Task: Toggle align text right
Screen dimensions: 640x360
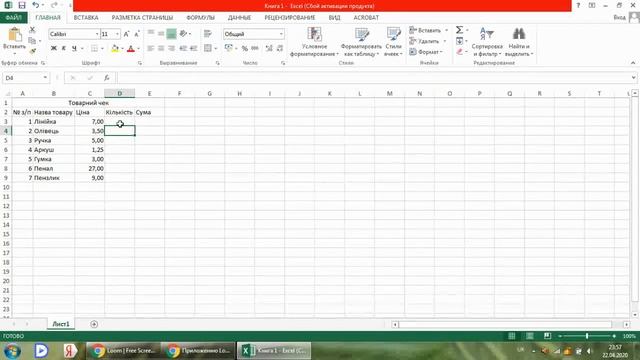Action: pyautogui.click(x=171, y=48)
